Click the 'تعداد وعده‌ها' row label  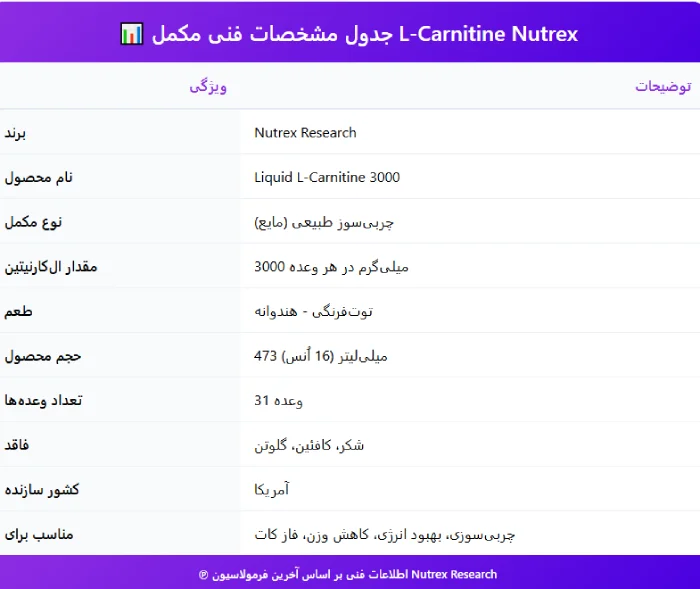click(43, 400)
